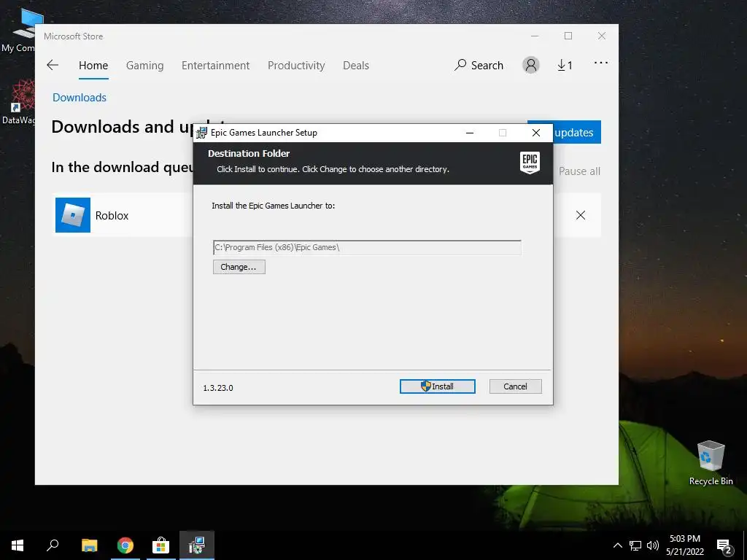Open the Windows Start menu
This screenshot has height=560, width=747.
click(x=18, y=545)
